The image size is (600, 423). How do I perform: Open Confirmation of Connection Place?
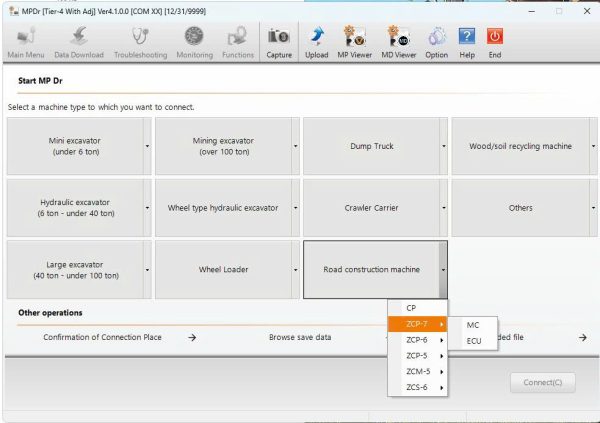102,337
